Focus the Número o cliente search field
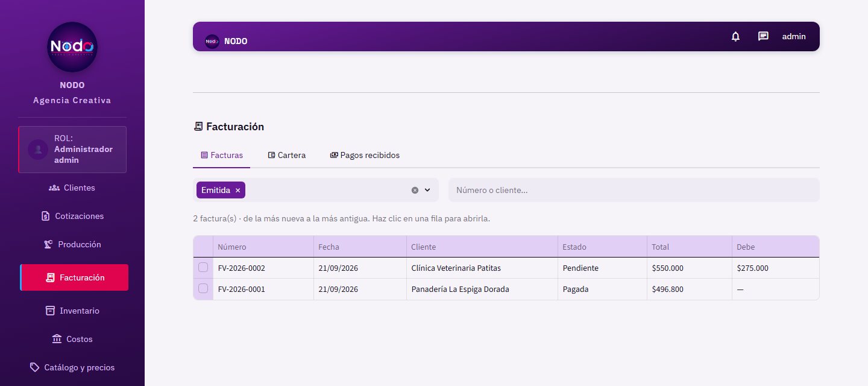The image size is (868, 386). point(634,190)
